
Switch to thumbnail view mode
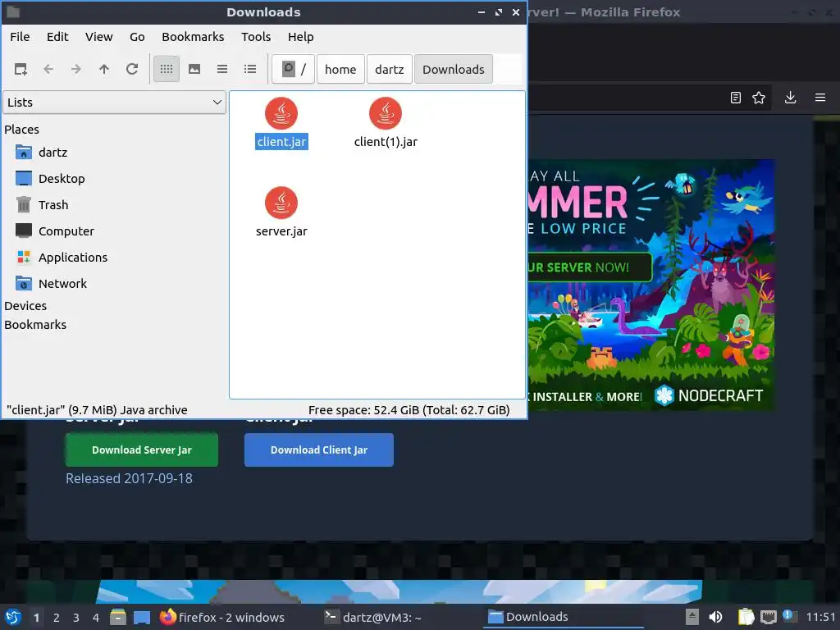194,69
